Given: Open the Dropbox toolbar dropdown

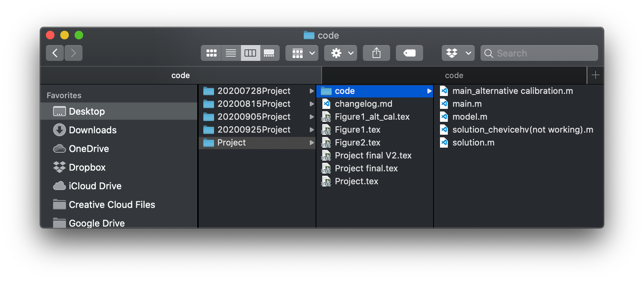Looking at the screenshot, I should point(458,53).
